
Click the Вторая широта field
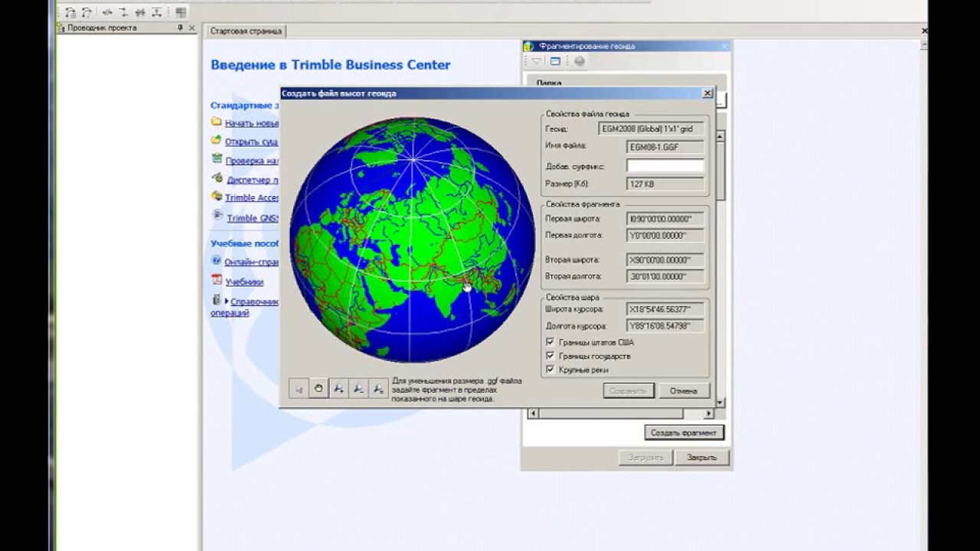click(x=665, y=260)
